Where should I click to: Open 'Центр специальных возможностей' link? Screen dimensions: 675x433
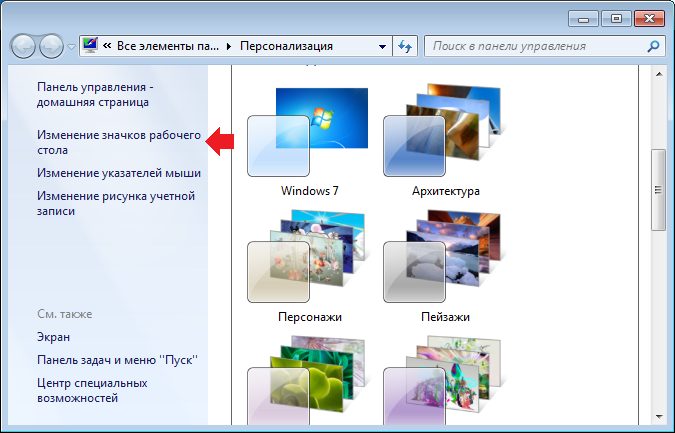click(92, 390)
